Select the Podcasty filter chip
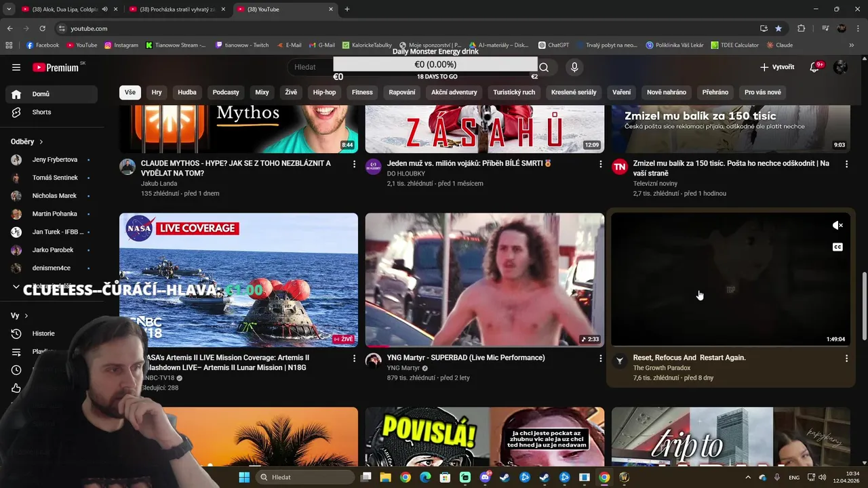Viewport: 868px width, 488px height. pyautogui.click(x=226, y=92)
